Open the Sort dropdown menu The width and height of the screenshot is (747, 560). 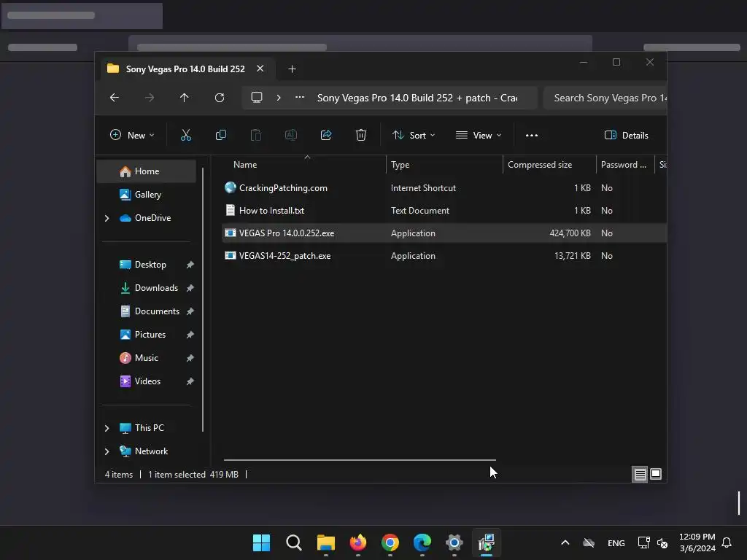414,135
